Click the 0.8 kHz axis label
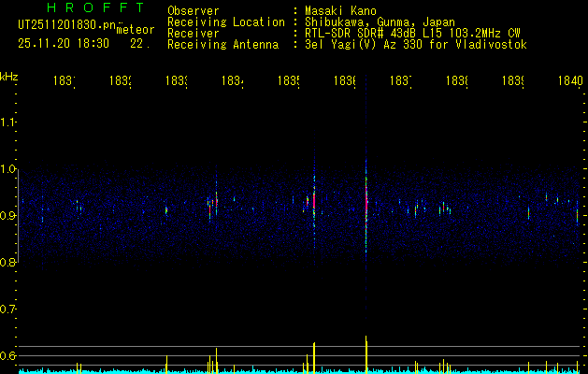588x374 pixels. click(x=7, y=263)
